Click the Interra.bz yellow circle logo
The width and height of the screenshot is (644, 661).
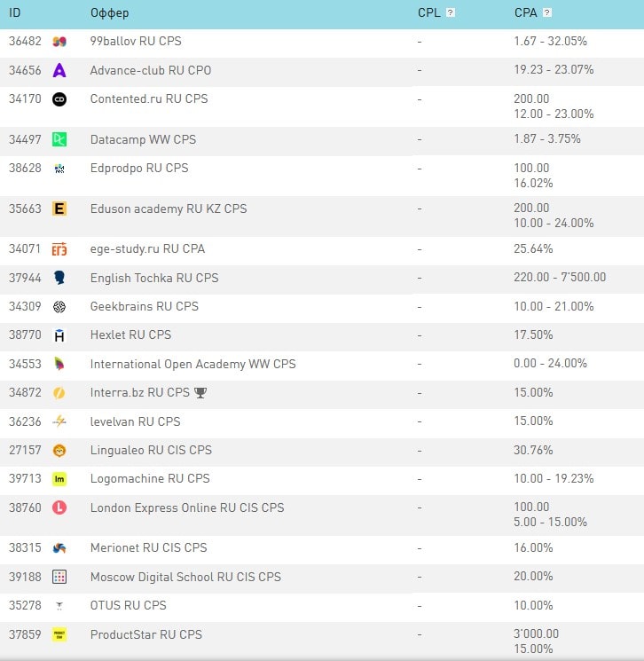point(59,393)
